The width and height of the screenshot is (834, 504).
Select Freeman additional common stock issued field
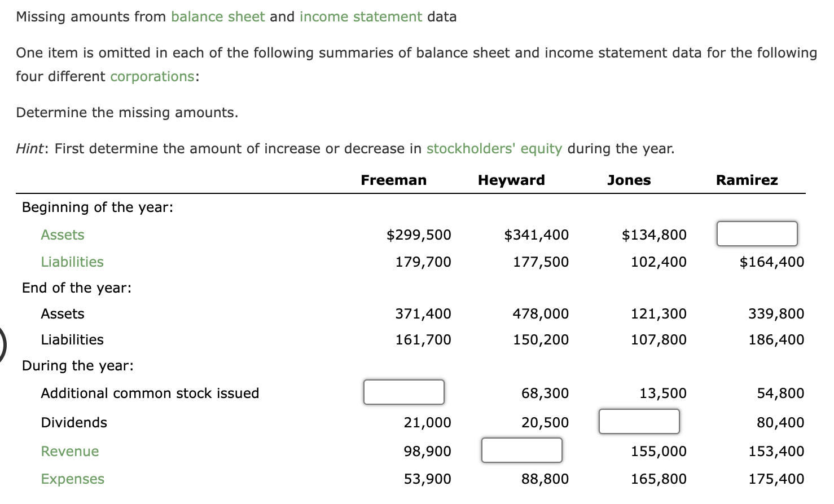(x=403, y=392)
